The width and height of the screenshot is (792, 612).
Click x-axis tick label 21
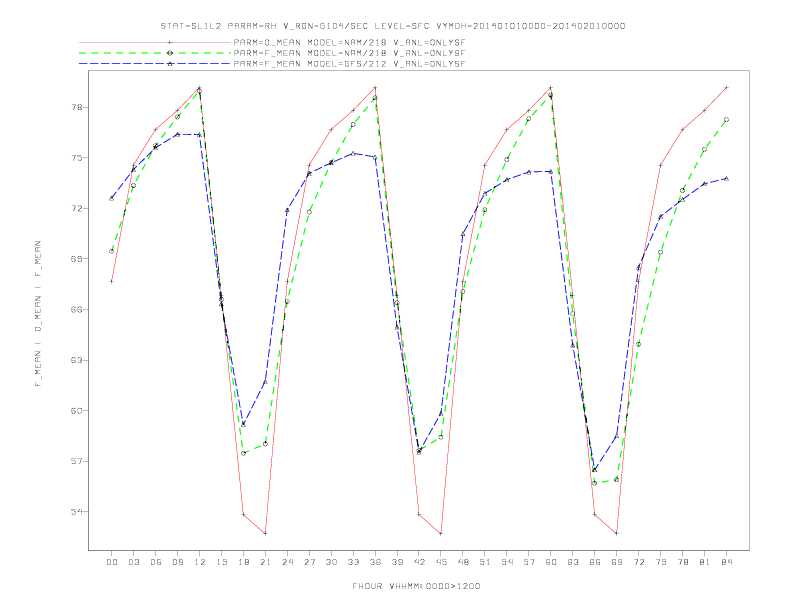point(265,562)
